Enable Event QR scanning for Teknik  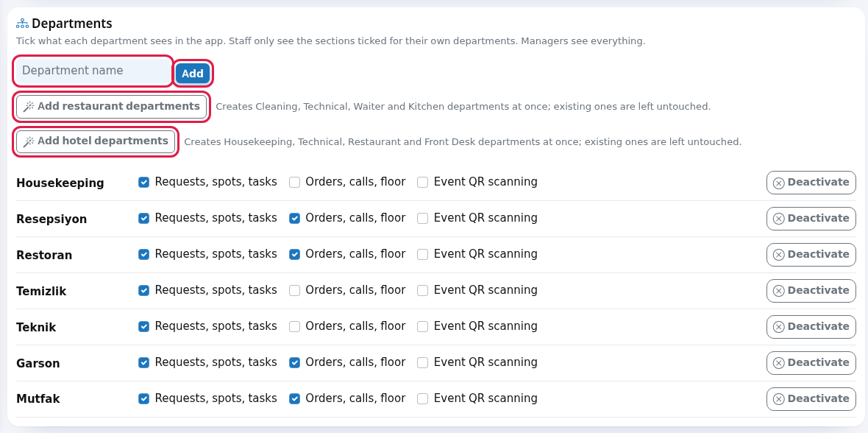pyautogui.click(x=422, y=326)
